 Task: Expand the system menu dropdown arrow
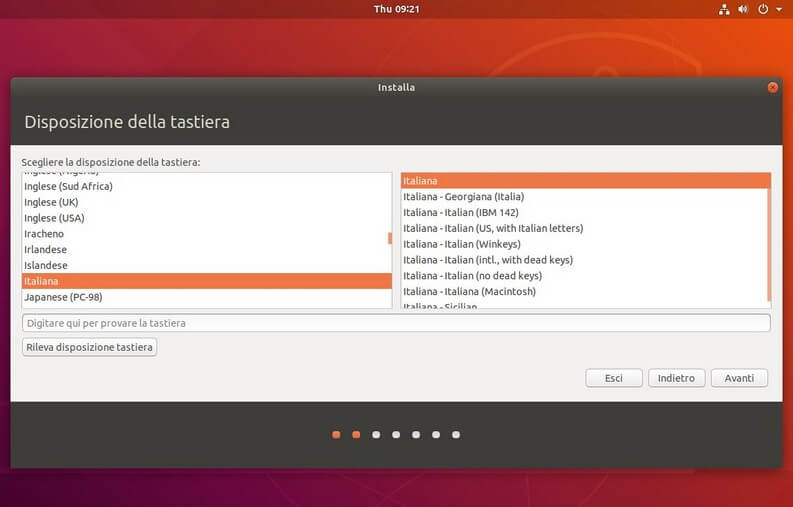click(778, 9)
